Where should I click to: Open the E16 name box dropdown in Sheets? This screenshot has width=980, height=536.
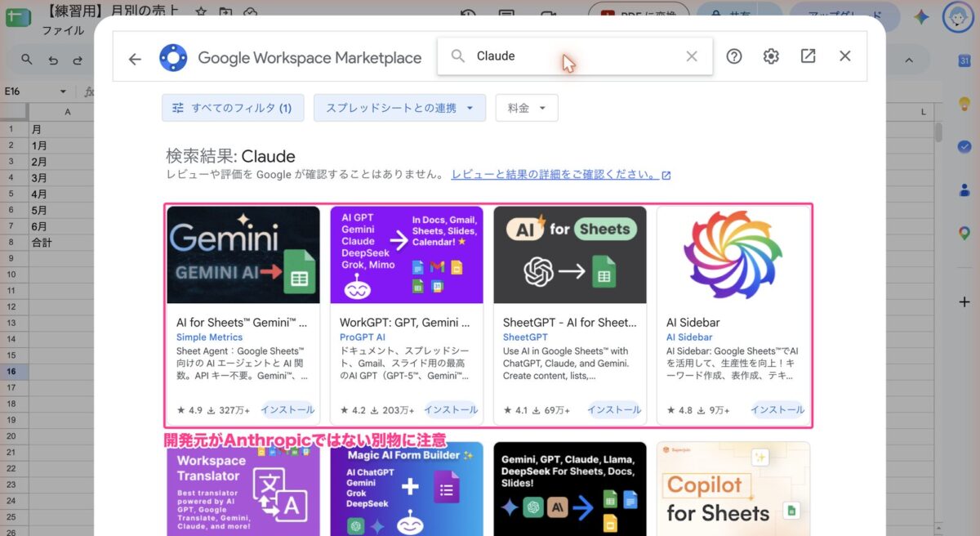pyautogui.click(x=63, y=92)
